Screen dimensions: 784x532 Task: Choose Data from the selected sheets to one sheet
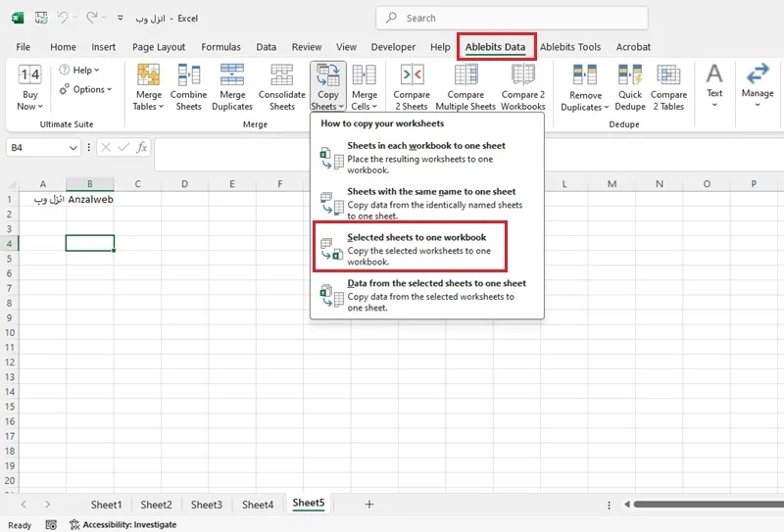tap(426, 295)
